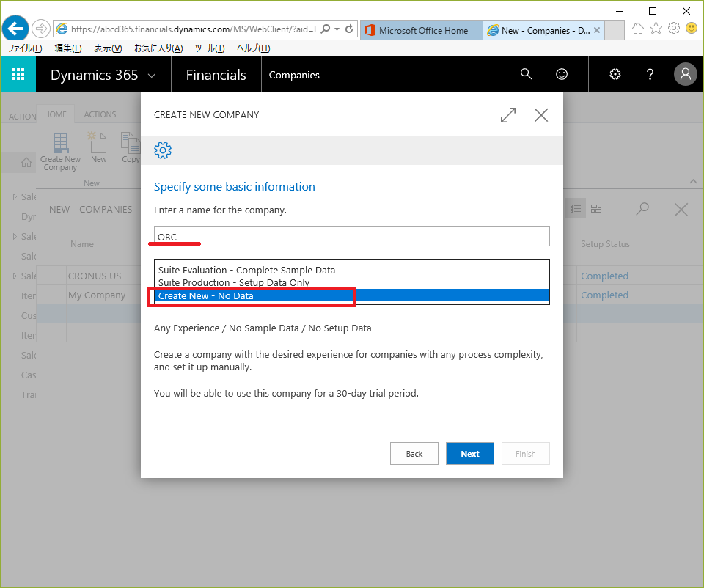The image size is (704, 588).
Task: Open the ツール(T) menu
Action: (210, 48)
